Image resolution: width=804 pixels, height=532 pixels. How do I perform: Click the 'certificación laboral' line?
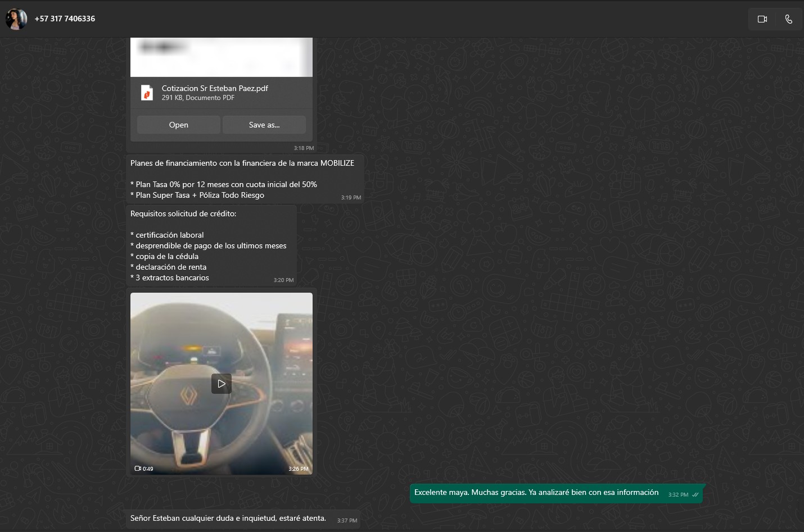167,235
